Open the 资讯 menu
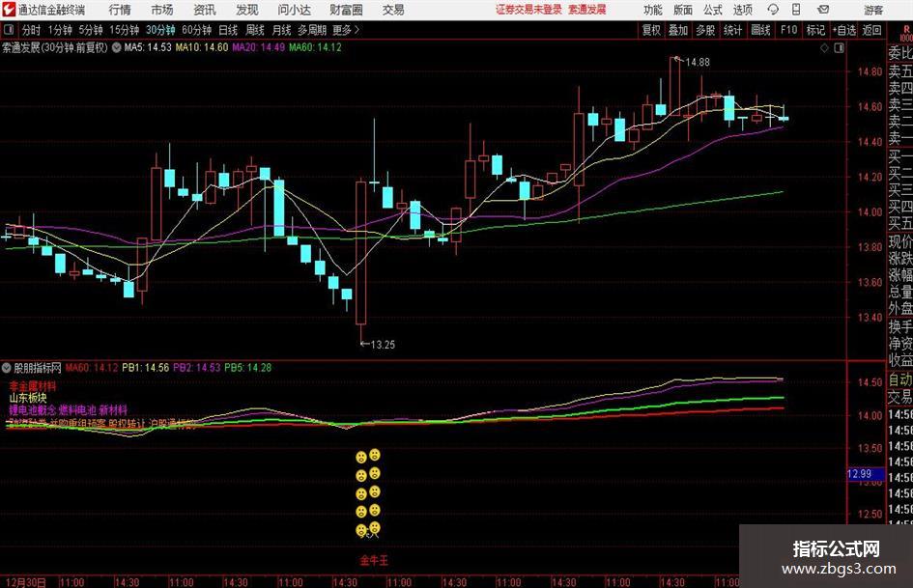This screenshot has height=588, width=913. coord(205,10)
